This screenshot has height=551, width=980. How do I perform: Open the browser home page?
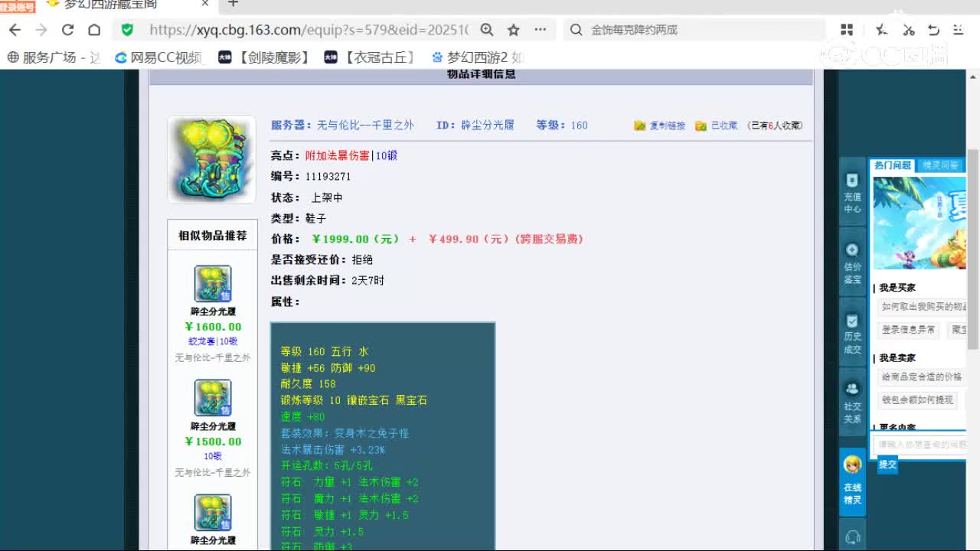94,30
